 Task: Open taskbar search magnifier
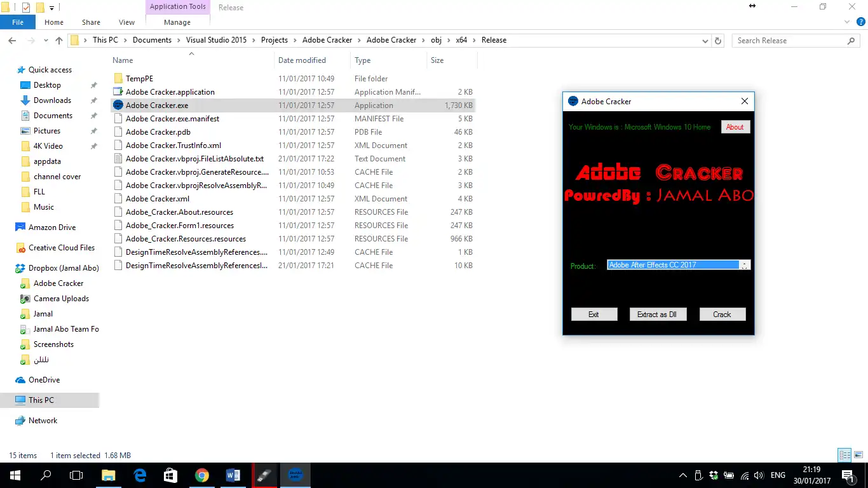coord(46,475)
